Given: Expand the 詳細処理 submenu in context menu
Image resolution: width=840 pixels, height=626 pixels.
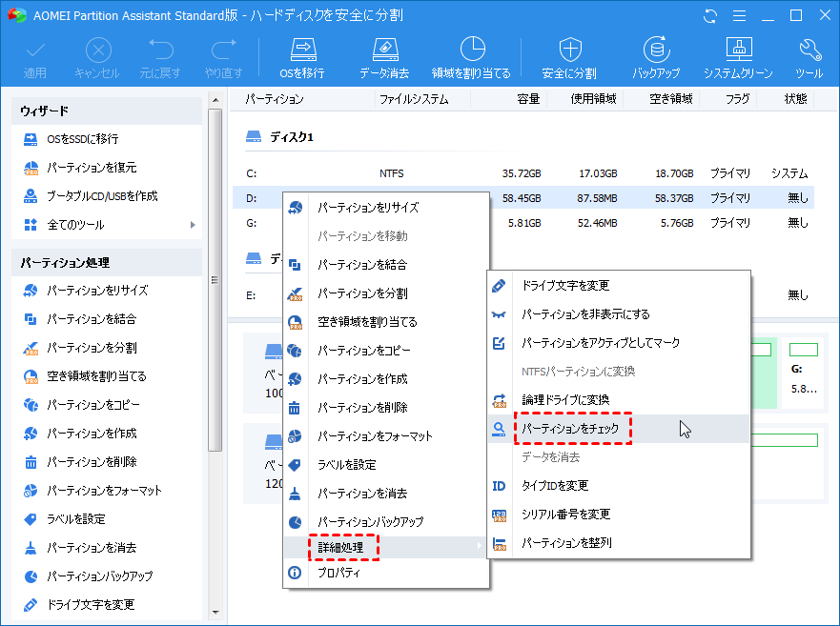Looking at the screenshot, I should pyautogui.click(x=386, y=547).
